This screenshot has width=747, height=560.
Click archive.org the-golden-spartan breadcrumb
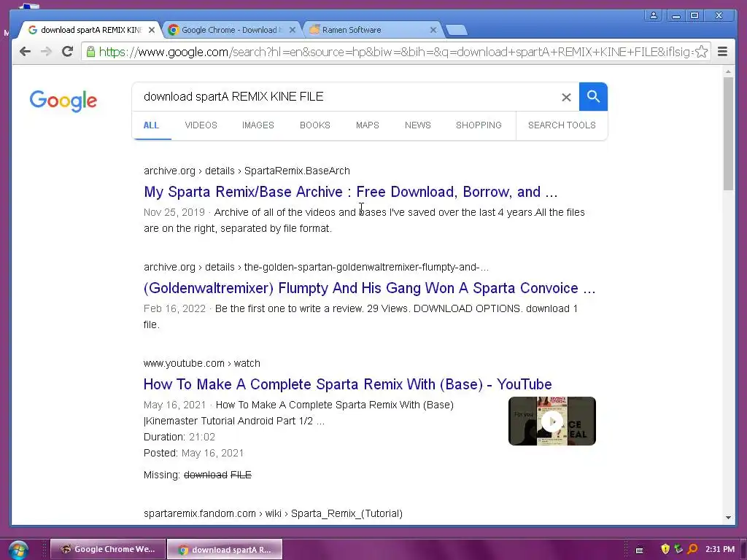coord(317,267)
